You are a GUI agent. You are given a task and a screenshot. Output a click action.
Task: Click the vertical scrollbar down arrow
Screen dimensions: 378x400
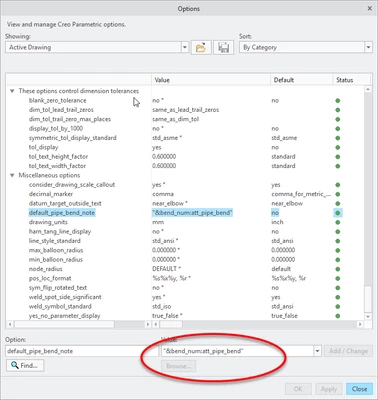[368, 316]
